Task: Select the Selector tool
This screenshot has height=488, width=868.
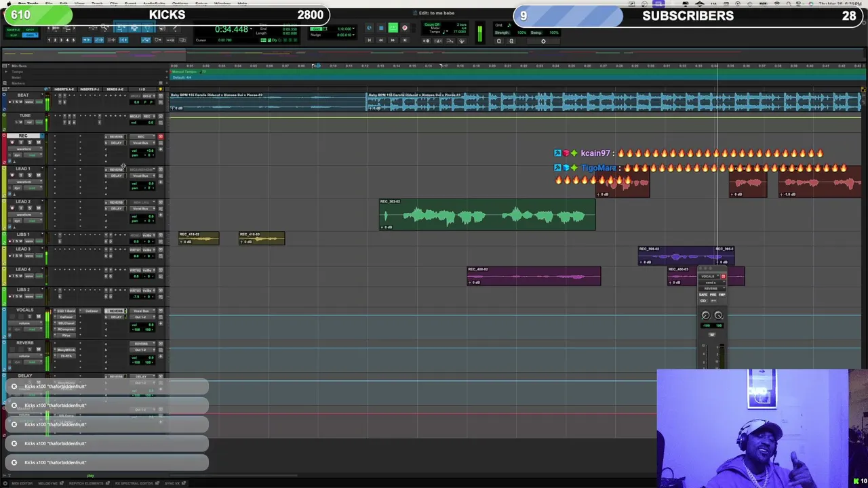Action: [x=134, y=28]
